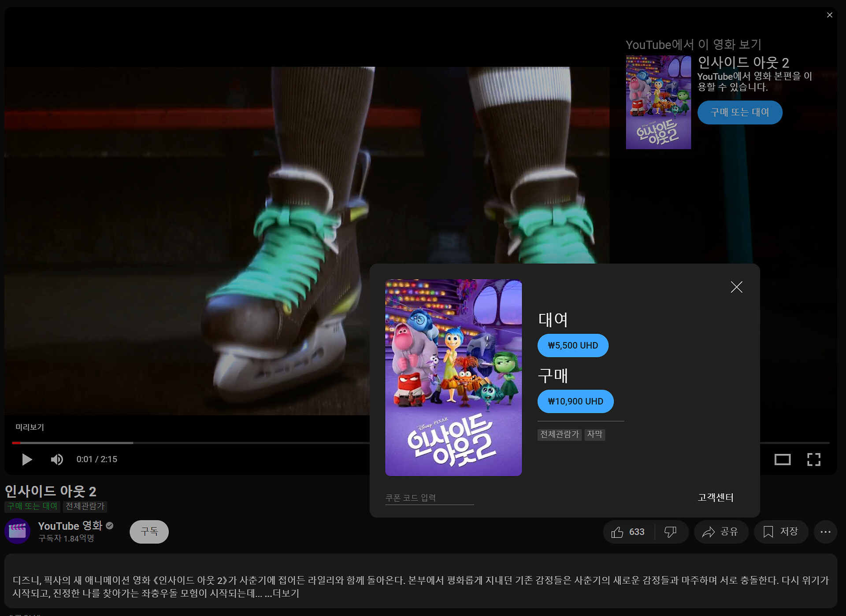Save video with bookmark icon
Screen dimensions: 846x616
[781, 532]
